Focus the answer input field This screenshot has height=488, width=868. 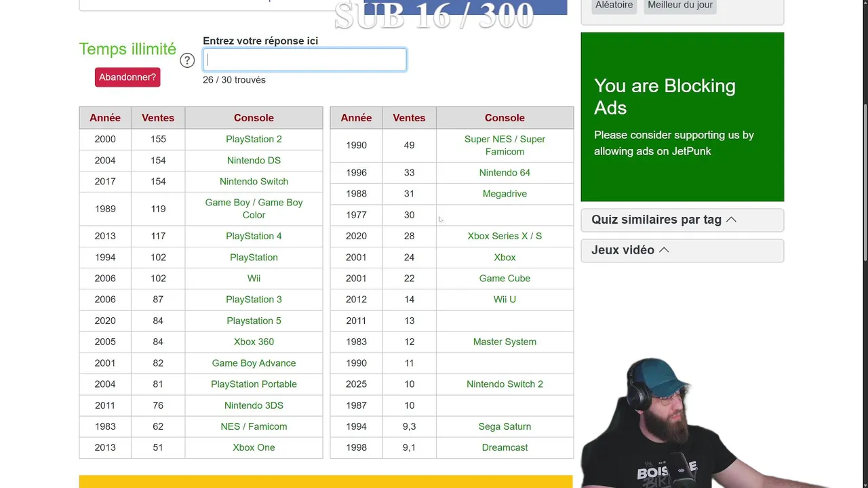(x=304, y=60)
